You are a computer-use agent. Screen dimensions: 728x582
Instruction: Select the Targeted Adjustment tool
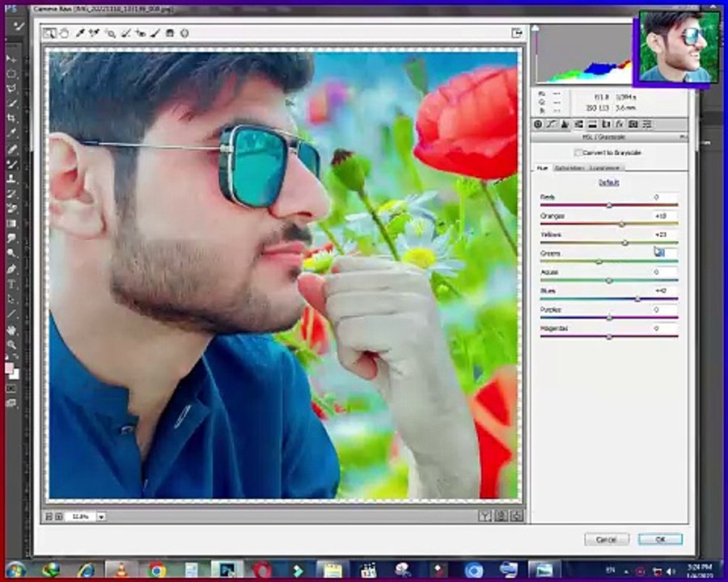tap(111, 33)
